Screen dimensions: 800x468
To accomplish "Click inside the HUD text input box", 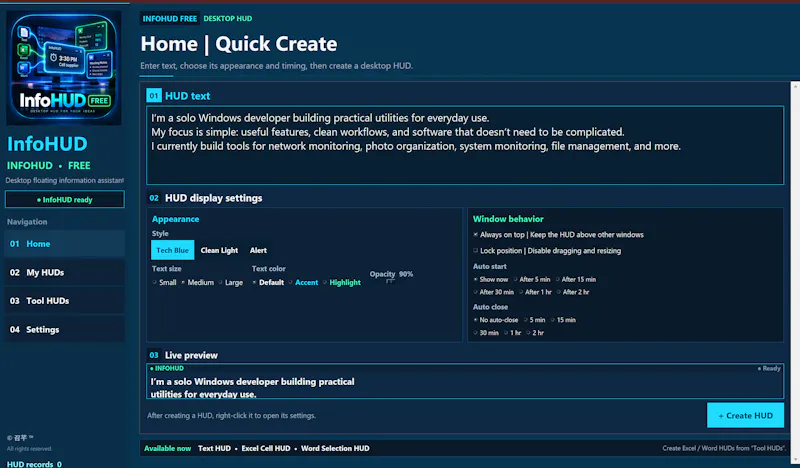I will coord(465,145).
